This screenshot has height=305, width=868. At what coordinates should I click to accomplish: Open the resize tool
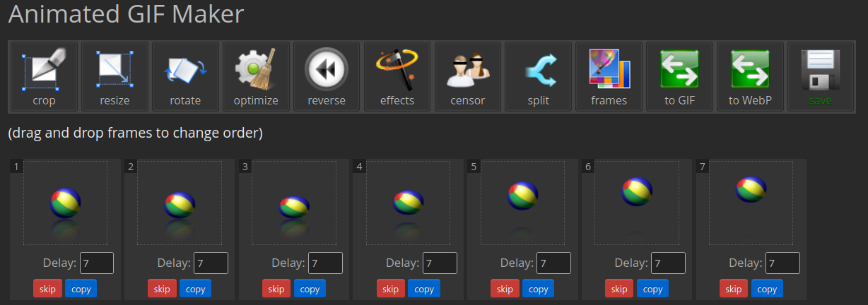pos(115,75)
